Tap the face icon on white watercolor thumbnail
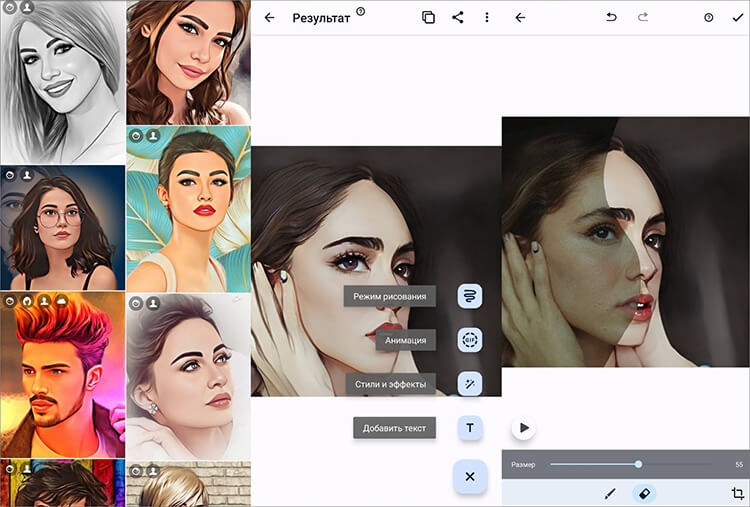 [x=136, y=303]
